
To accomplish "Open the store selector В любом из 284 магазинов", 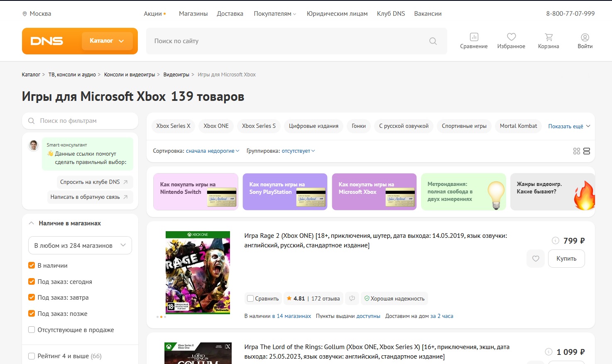I will (80, 245).
